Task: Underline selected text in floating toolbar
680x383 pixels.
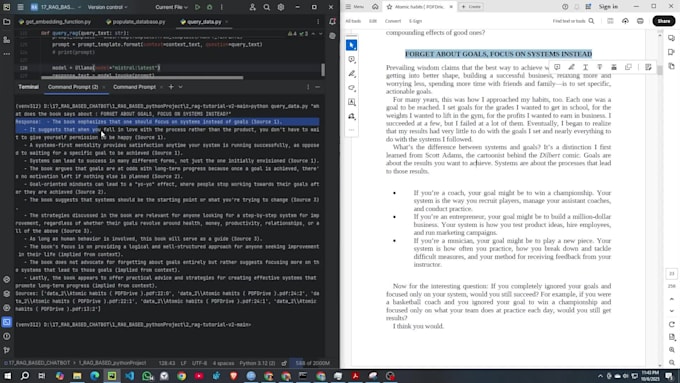Action: (585, 67)
